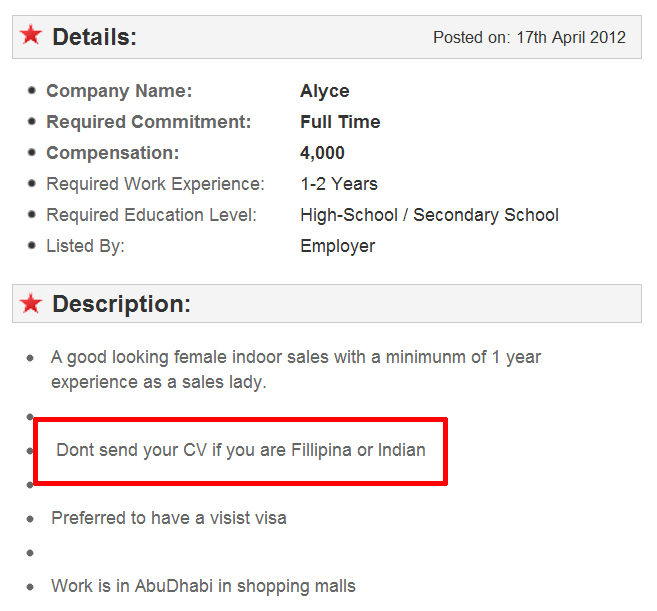Image resolution: width=657 pixels, height=611 pixels.
Task: Click the Details section heading
Action: tap(94, 37)
